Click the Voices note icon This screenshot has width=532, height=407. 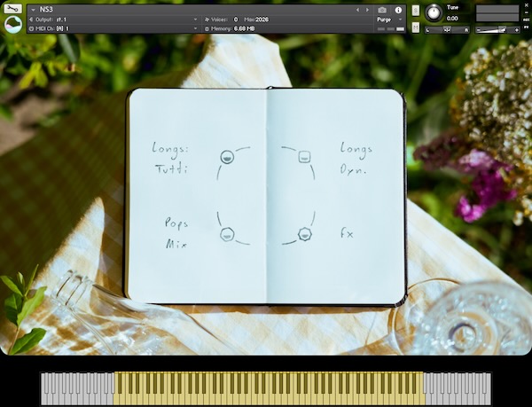(x=207, y=20)
